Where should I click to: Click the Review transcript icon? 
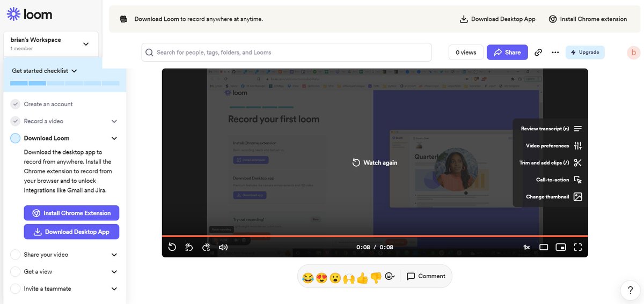(x=578, y=129)
